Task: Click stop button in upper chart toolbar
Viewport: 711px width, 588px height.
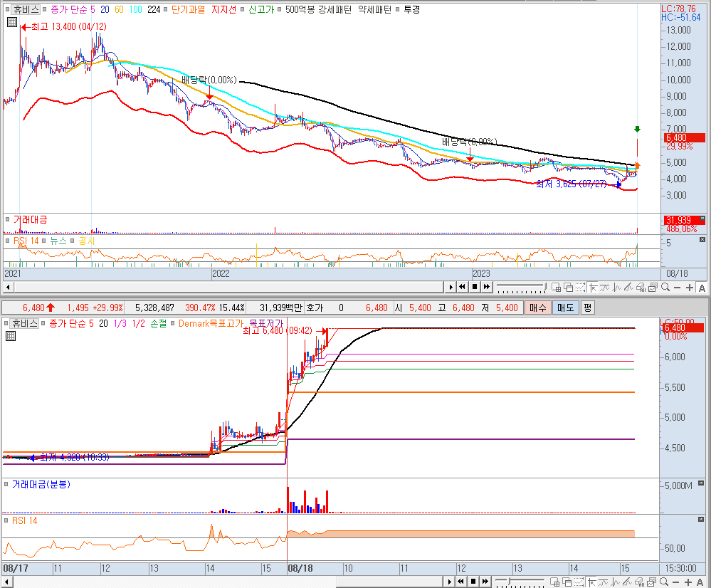Action: 475,287
